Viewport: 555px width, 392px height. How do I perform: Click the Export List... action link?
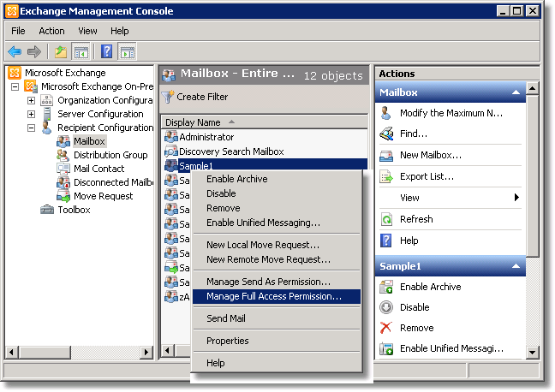(x=427, y=176)
